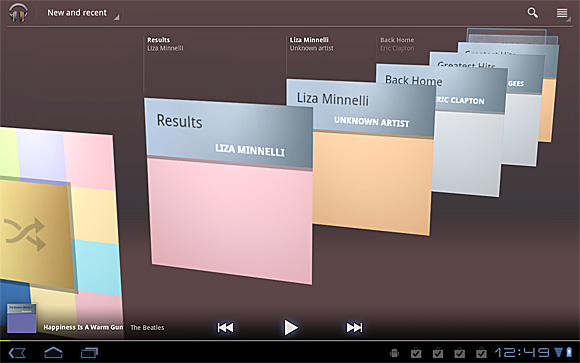
Task: Tap the Android debug notification icon
Action: click(394, 353)
